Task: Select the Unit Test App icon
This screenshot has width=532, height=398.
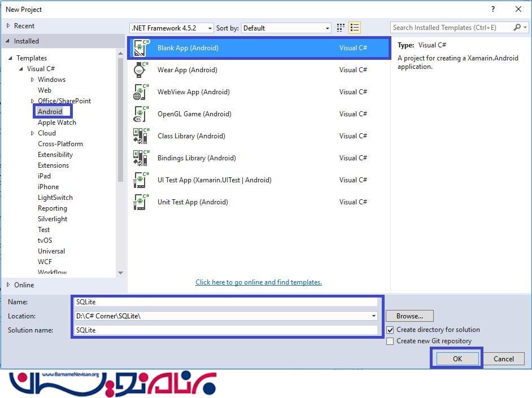Action: pos(140,202)
